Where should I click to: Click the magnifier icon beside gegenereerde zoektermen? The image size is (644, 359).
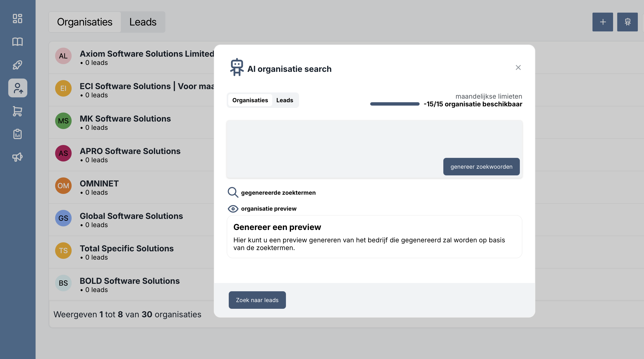tap(233, 192)
